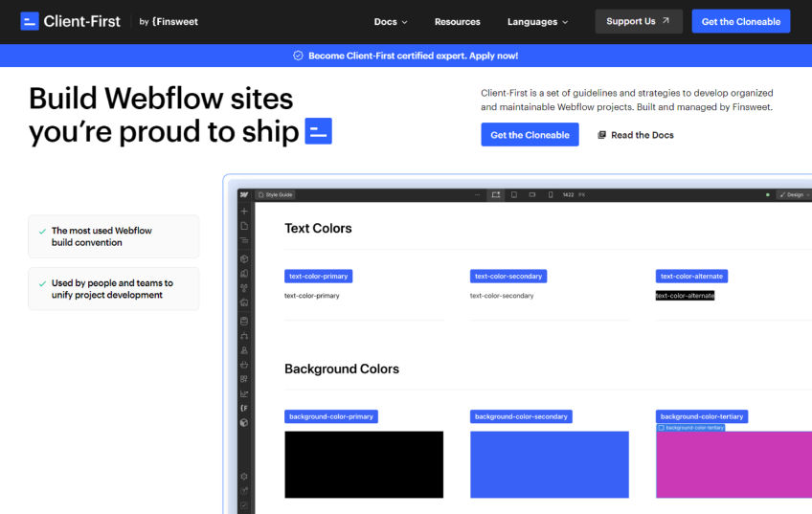Open the Navigator panel icon
The height and width of the screenshot is (514, 812).
244,240
